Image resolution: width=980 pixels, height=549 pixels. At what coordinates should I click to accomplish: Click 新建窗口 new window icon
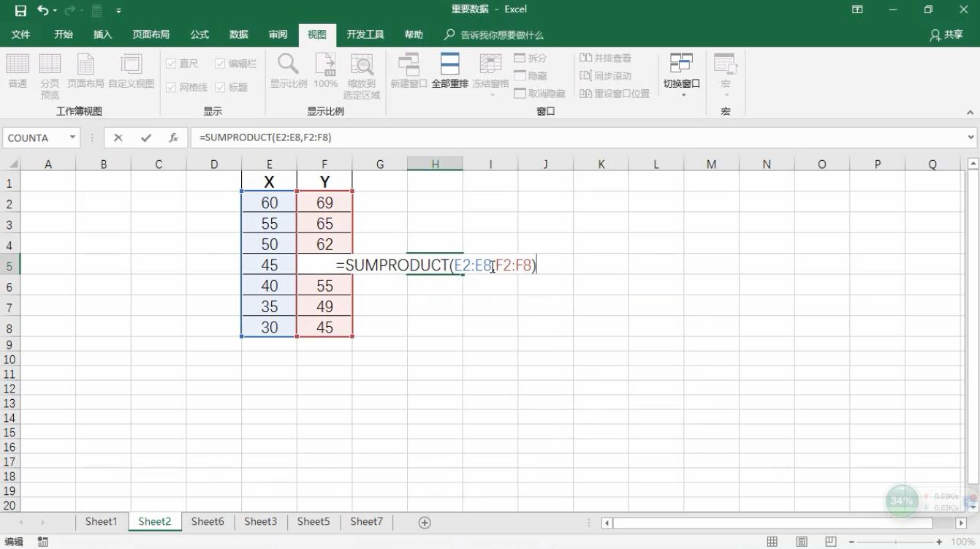(x=409, y=72)
